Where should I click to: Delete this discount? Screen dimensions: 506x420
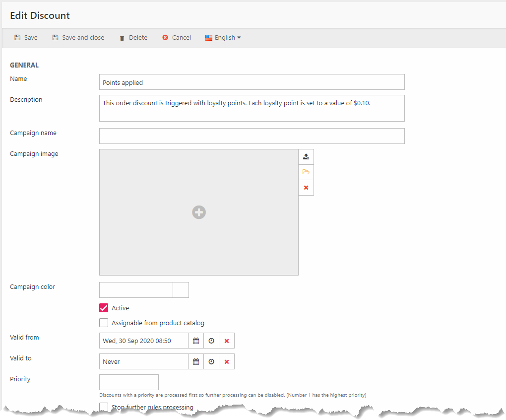[133, 38]
